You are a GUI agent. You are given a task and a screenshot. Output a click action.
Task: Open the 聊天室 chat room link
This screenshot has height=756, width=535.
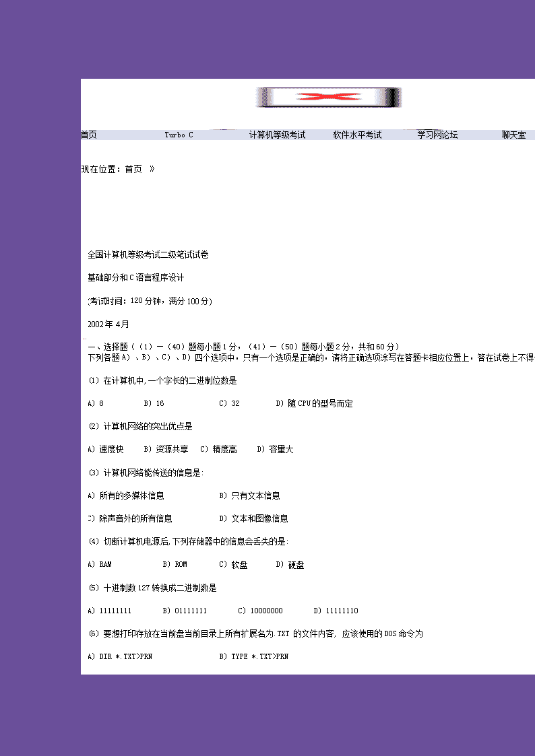[x=513, y=135]
